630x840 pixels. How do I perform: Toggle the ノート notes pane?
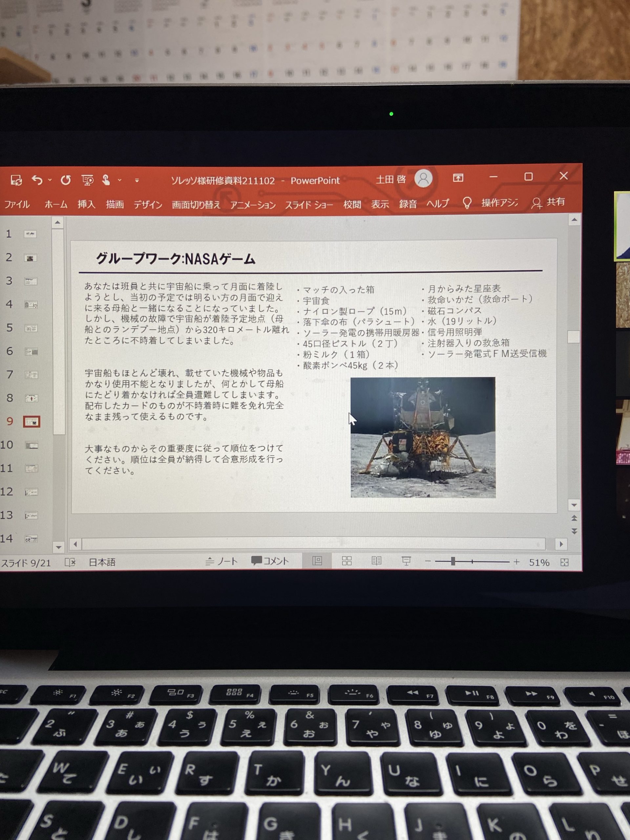(x=222, y=561)
